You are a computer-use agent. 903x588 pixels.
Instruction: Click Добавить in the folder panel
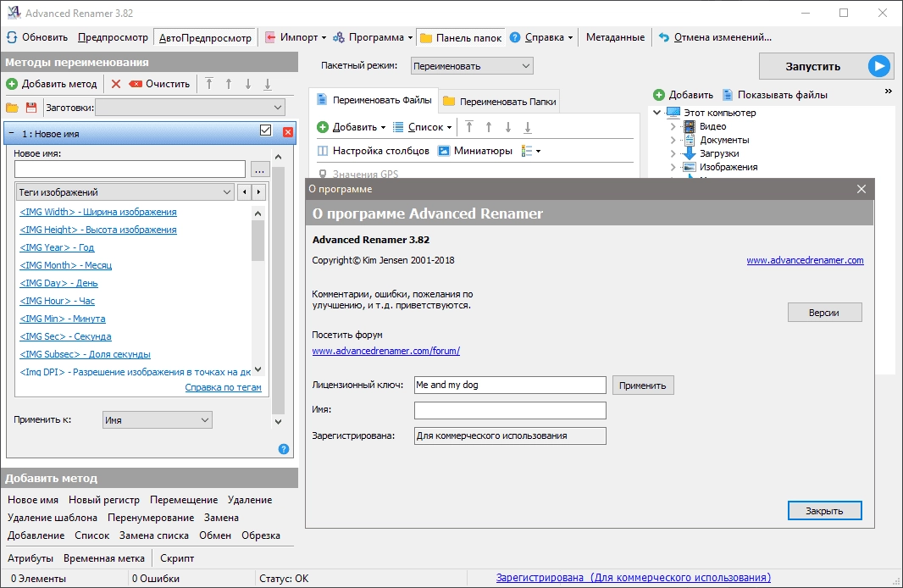pyautogui.click(x=683, y=95)
